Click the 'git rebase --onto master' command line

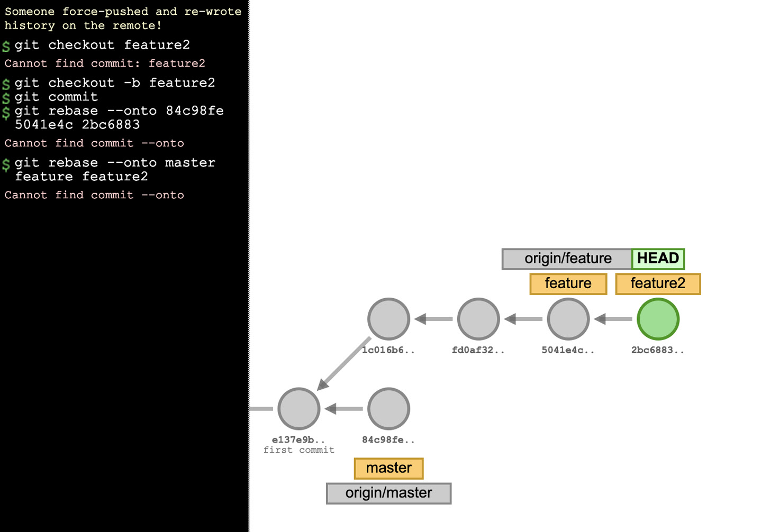115,162
